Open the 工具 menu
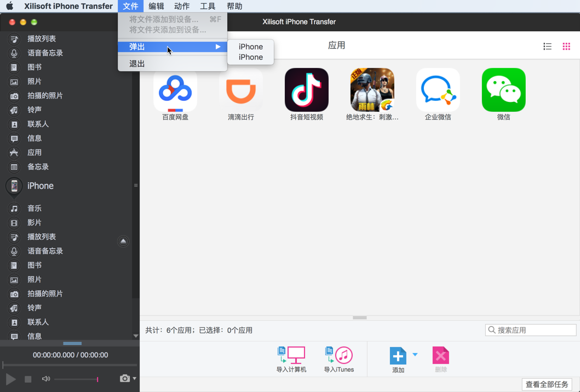 coord(208,6)
